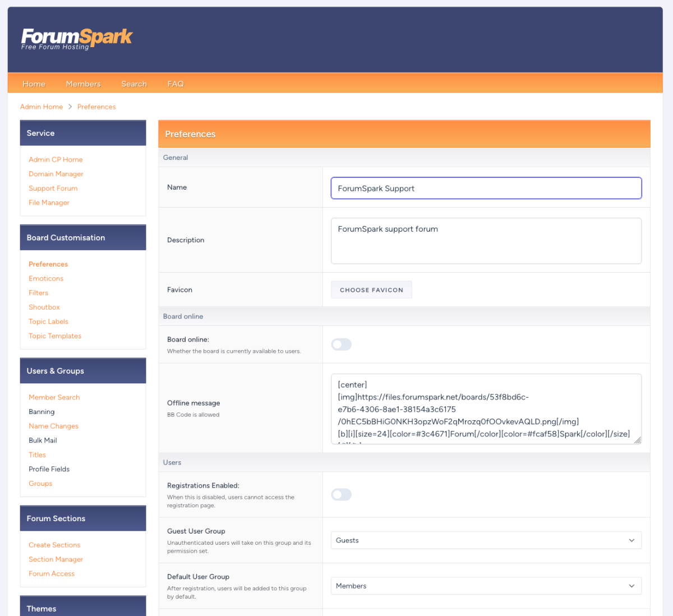The width and height of the screenshot is (673, 616).
Task: Open Banning in Users & Groups
Action: coord(42,412)
